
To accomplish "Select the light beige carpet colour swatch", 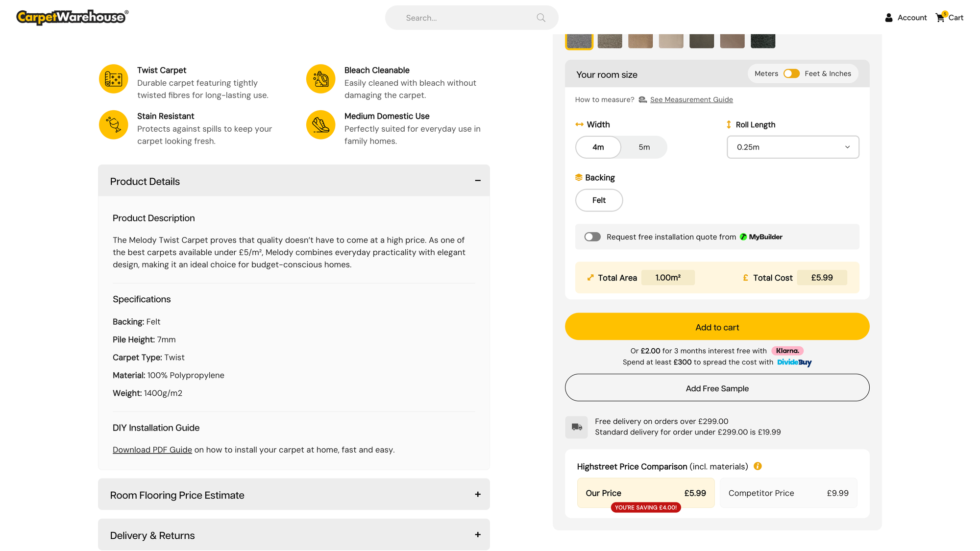I will (x=671, y=41).
